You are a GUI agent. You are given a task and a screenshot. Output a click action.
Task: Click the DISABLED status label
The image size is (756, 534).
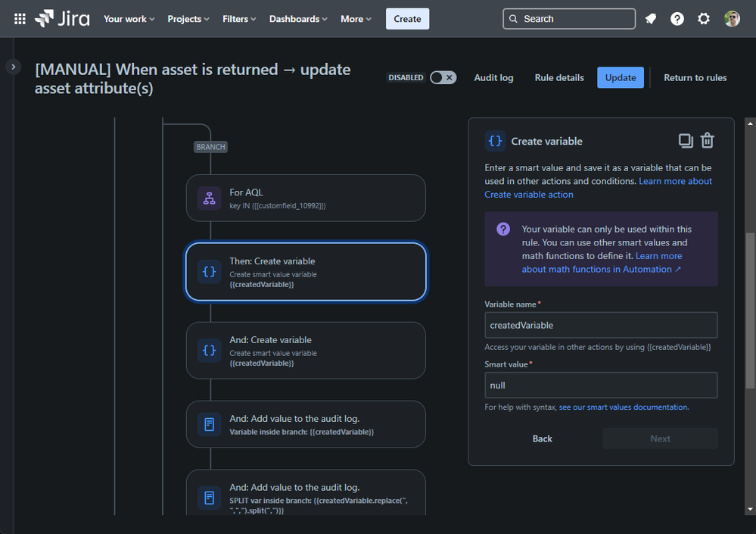click(406, 78)
